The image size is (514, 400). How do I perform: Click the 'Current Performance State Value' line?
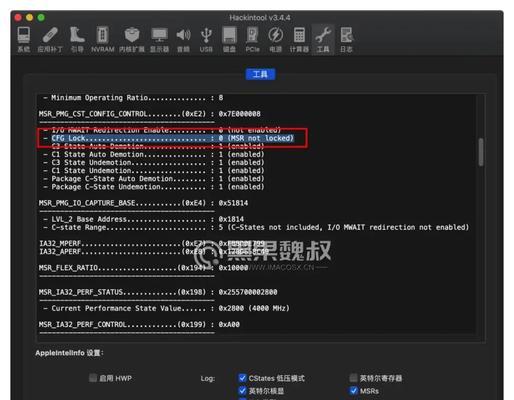166,308
